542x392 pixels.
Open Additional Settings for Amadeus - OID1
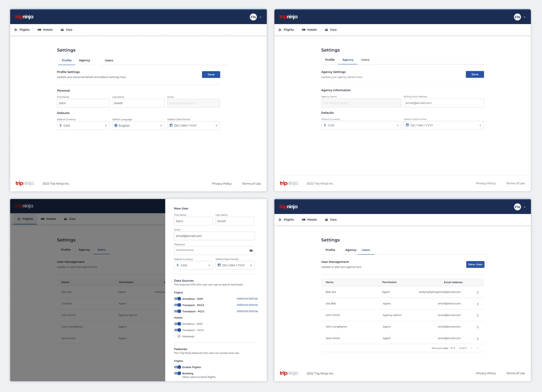(x=247, y=298)
